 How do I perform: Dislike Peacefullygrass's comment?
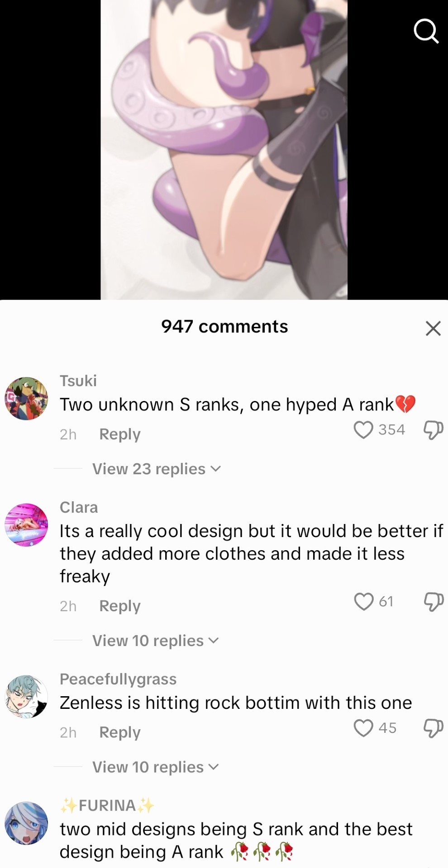click(x=433, y=728)
